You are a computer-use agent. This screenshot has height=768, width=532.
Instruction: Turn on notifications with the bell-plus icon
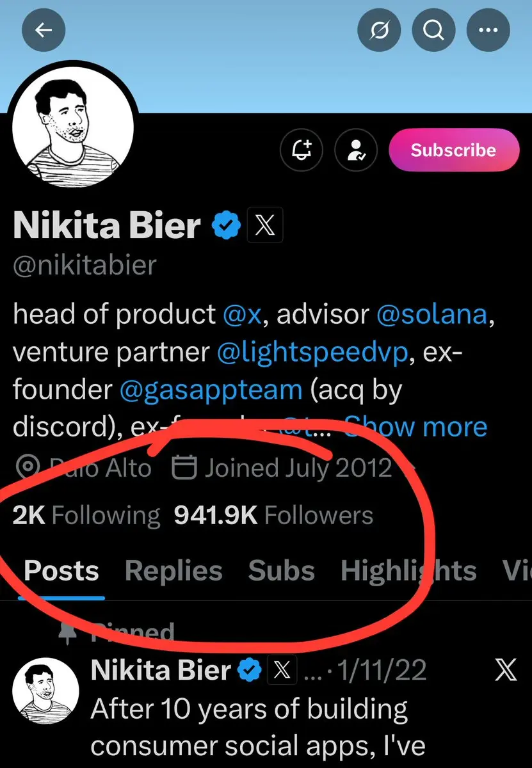[x=302, y=150]
